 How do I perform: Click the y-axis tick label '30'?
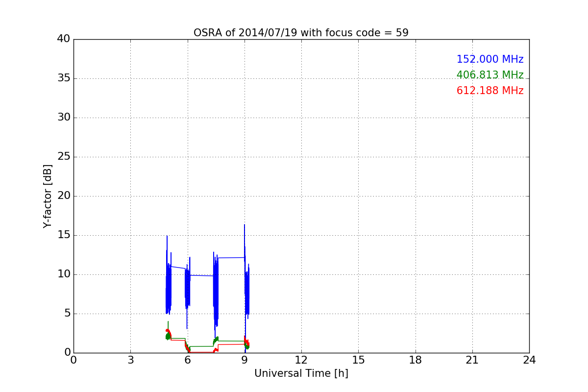point(64,118)
